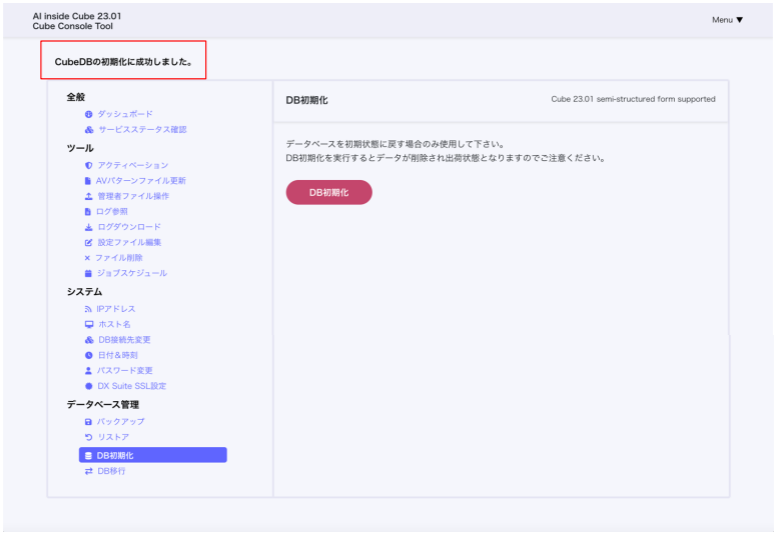Click the file icon beside AVパターンファイル更新
Viewport: 779px width, 534px height.
(88, 181)
